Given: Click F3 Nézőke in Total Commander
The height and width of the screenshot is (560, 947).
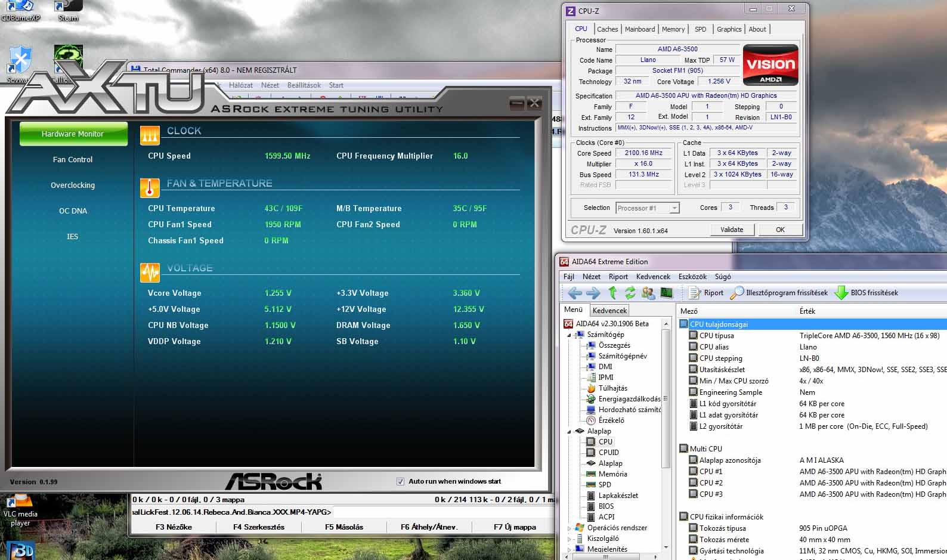Looking at the screenshot, I should (x=174, y=527).
